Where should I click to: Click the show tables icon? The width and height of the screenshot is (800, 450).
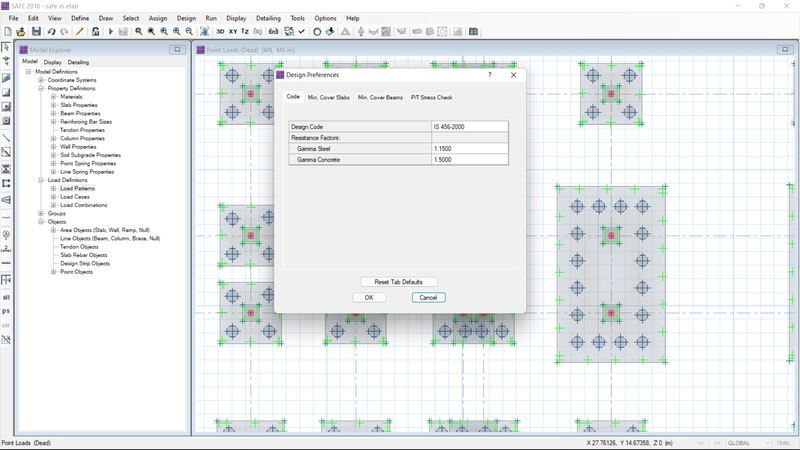473,32
